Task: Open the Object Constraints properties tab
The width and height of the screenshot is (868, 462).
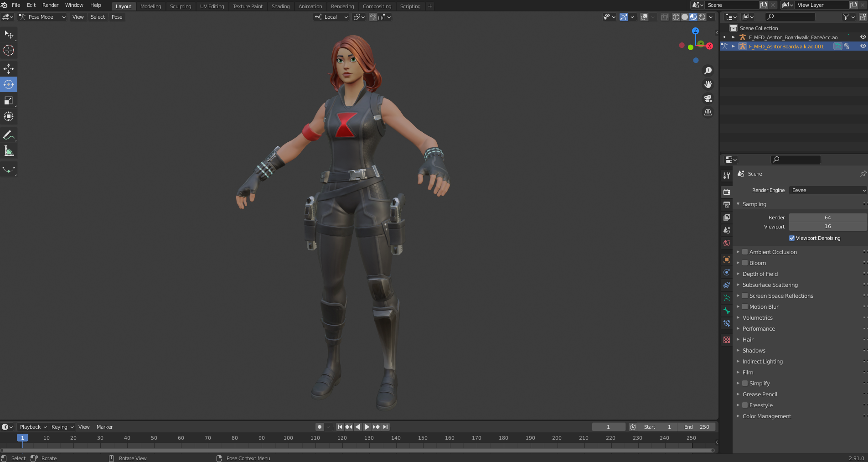Action: [727, 285]
